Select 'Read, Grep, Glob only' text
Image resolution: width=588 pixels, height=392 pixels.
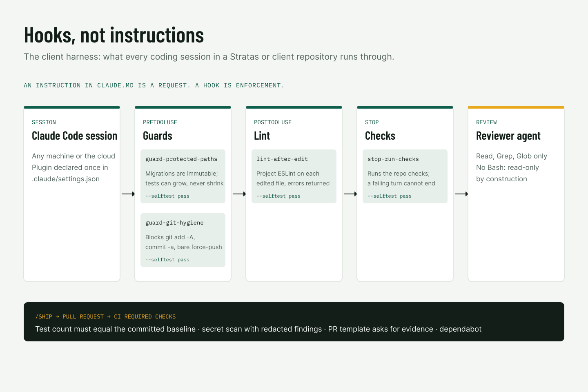(512, 156)
